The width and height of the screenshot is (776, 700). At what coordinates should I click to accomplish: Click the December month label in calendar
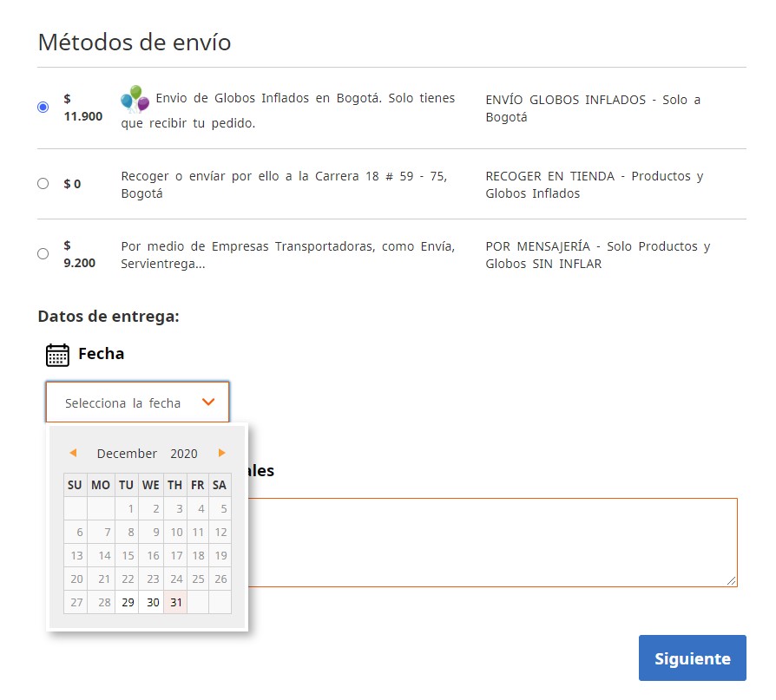click(127, 454)
